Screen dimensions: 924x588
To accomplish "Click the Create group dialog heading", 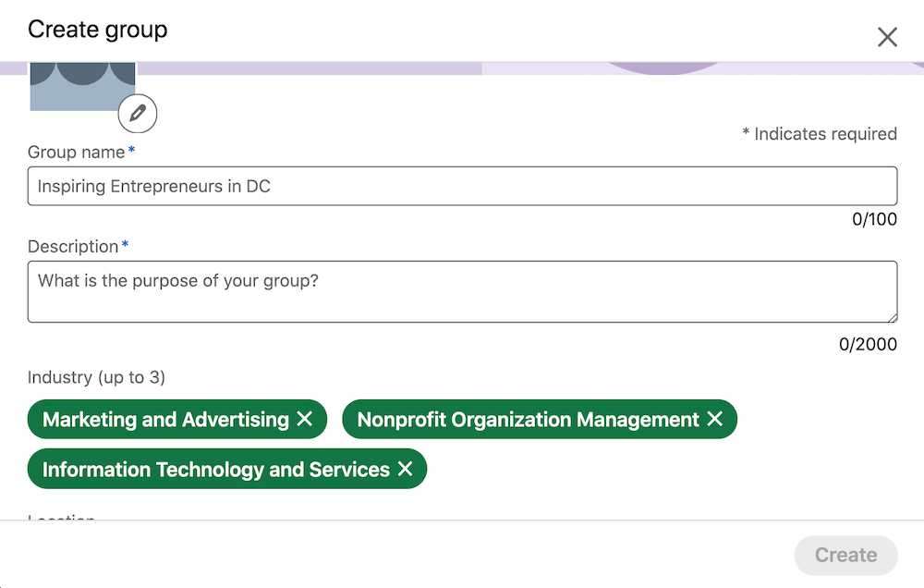I will pyautogui.click(x=98, y=30).
